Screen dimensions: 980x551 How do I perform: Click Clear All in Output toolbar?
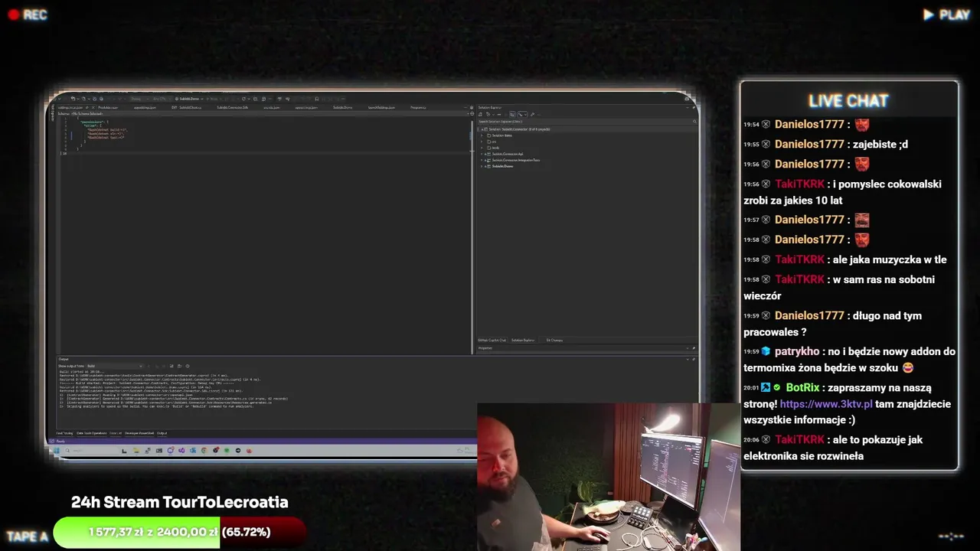171,366
